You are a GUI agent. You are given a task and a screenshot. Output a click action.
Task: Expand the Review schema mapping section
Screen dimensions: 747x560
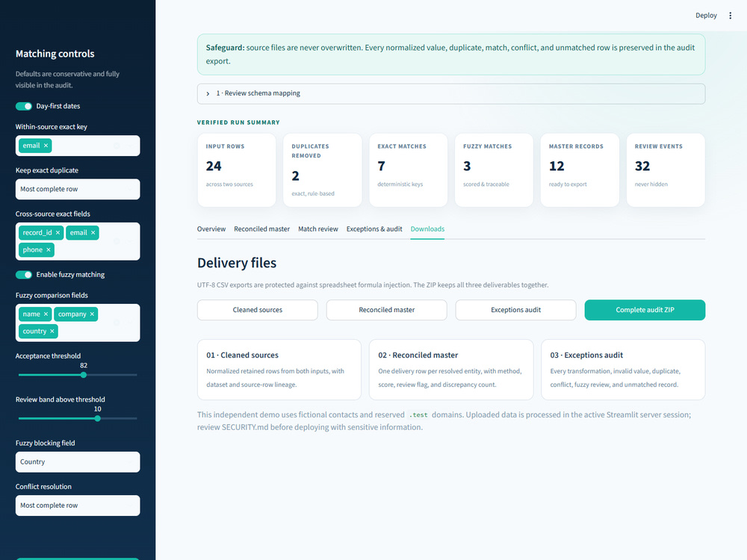pos(450,94)
